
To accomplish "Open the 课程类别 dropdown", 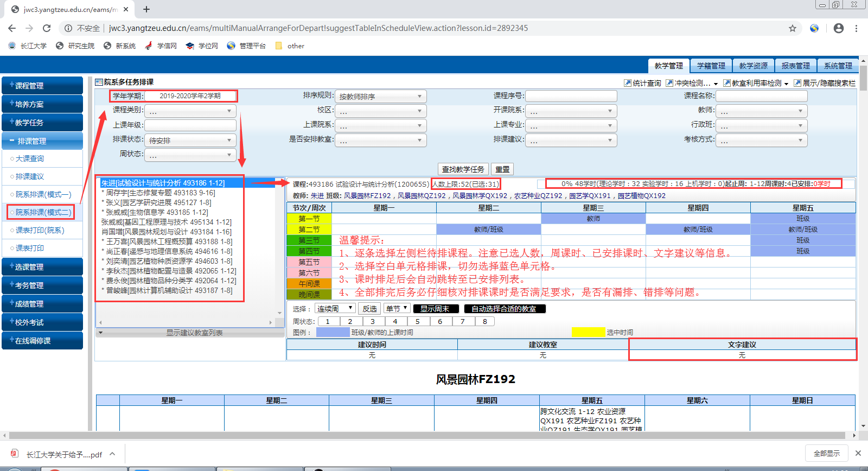I will (x=190, y=111).
